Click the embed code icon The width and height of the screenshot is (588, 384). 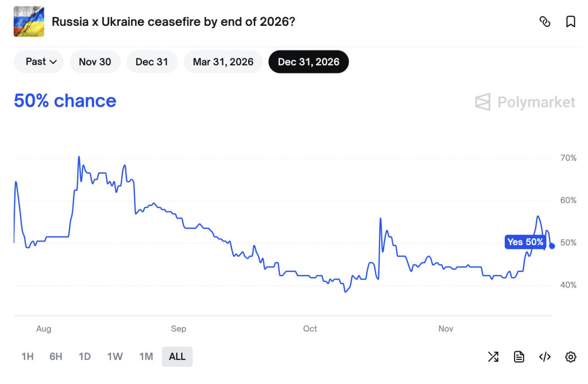pos(544,356)
